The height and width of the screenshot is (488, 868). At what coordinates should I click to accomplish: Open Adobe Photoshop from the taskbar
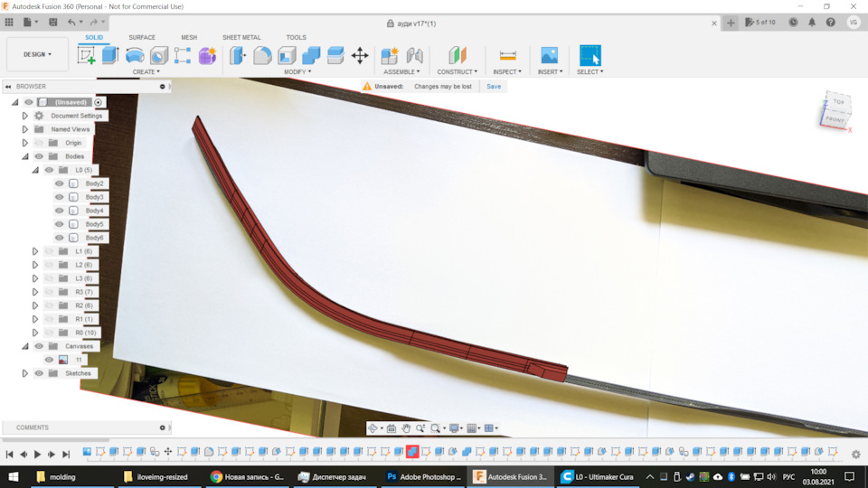[x=424, y=476]
